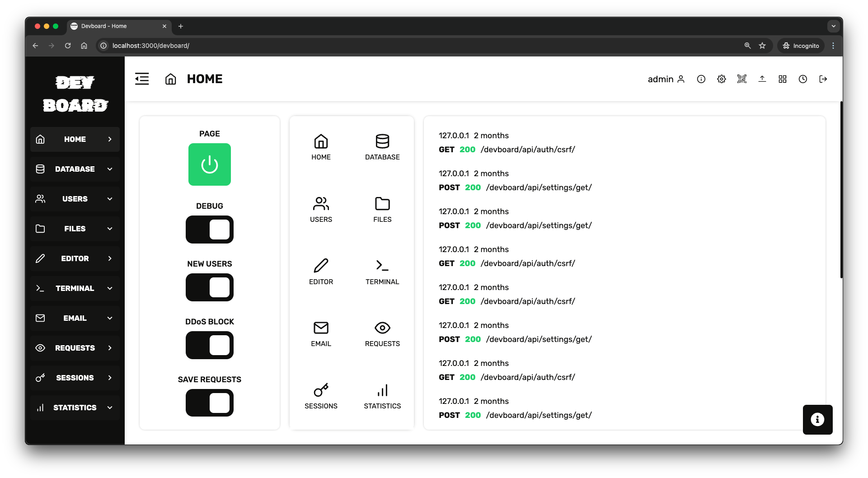Expand the Users sidebar chevron

pyautogui.click(x=110, y=199)
